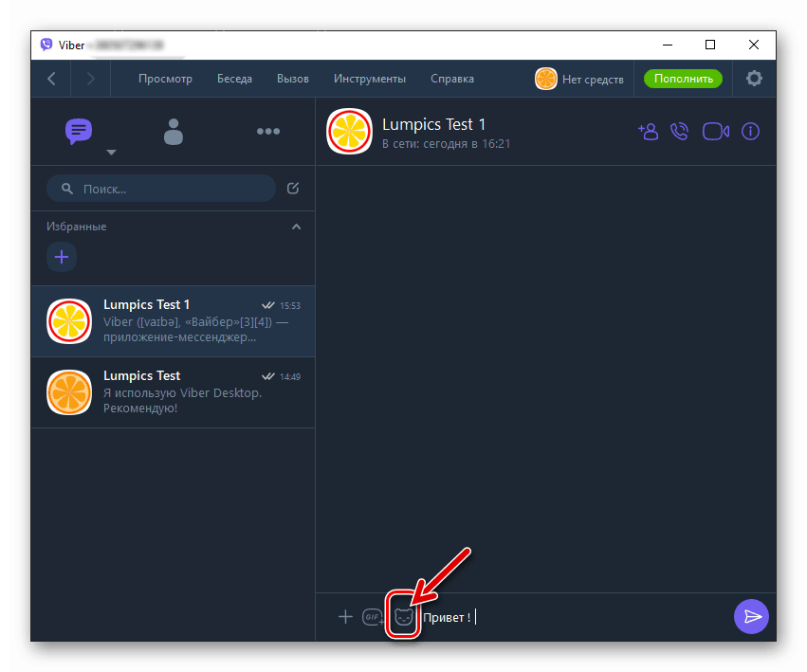This screenshot has height=672, width=807.
Task: Click the Search chats input field
Action: click(x=161, y=189)
